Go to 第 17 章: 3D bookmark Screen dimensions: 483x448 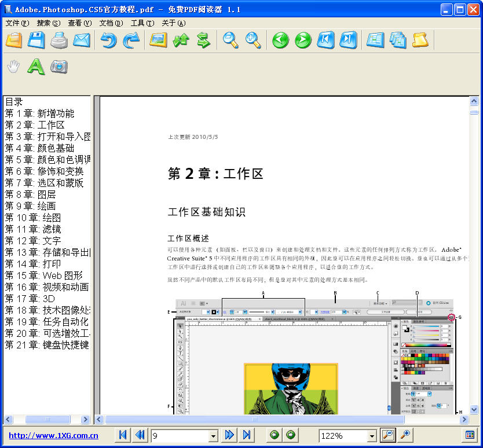tap(30, 299)
